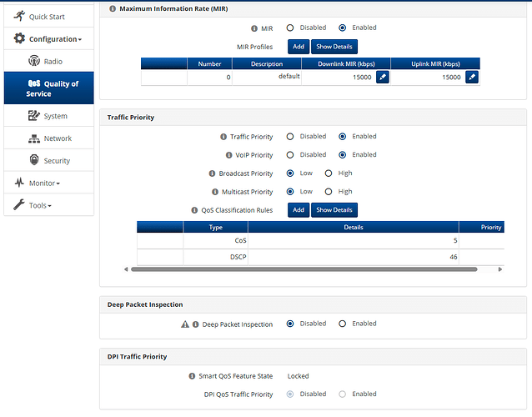Set Broadcast Priority to High
Viewport: 532px width, 417px height.
point(329,173)
